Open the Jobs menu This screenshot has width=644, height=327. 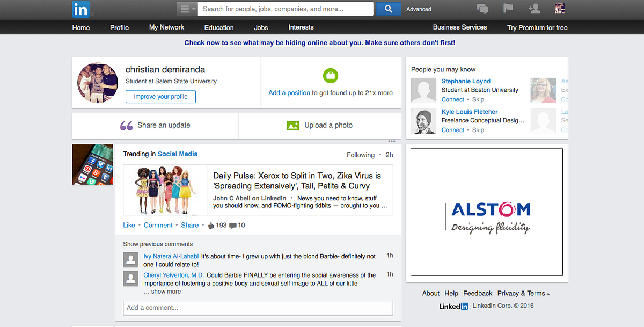point(261,27)
